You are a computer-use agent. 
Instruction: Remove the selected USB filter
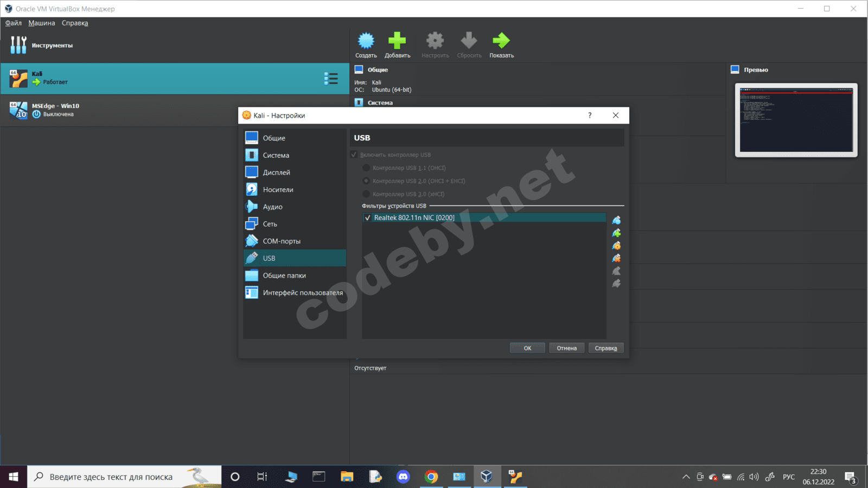tap(616, 258)
